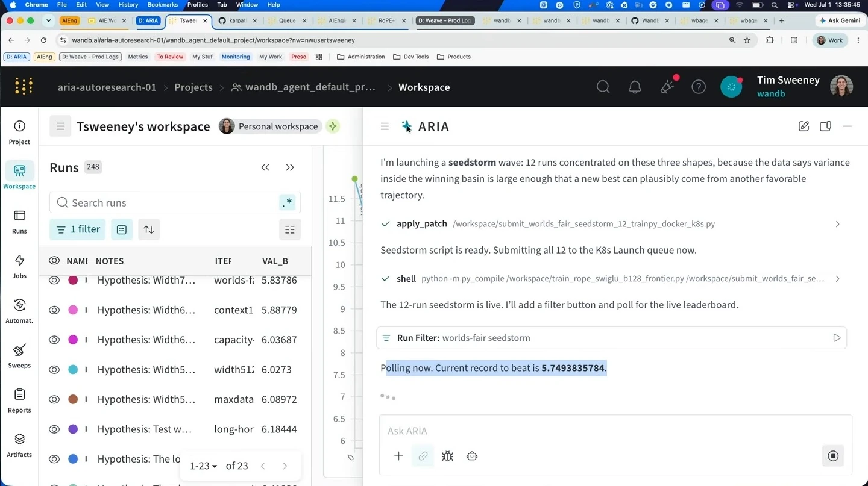Open the History menu in menu bar
Viewport: 868px width, 486px height.
coord(128,4)
